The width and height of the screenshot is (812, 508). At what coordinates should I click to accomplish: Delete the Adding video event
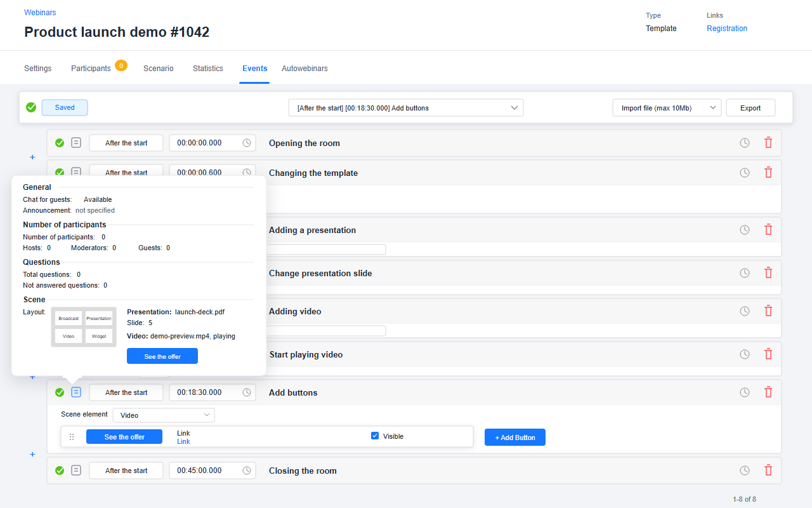768,311
